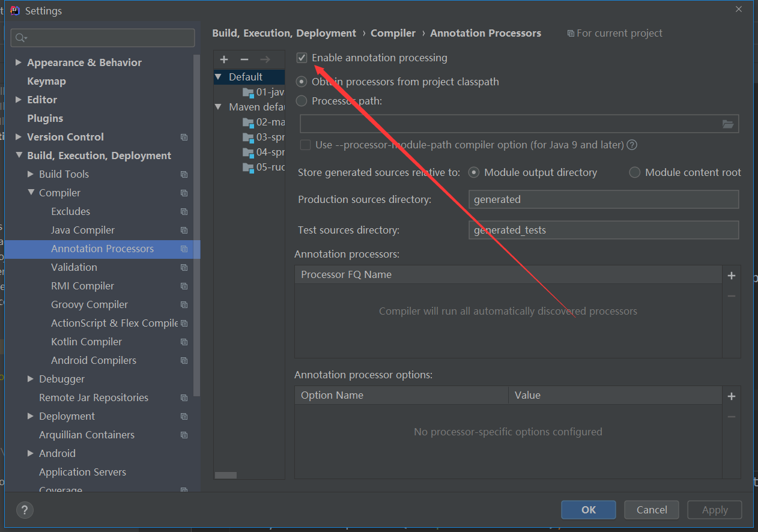
Task: Click Processor FQ Name column header
Action: click(508, 274)
